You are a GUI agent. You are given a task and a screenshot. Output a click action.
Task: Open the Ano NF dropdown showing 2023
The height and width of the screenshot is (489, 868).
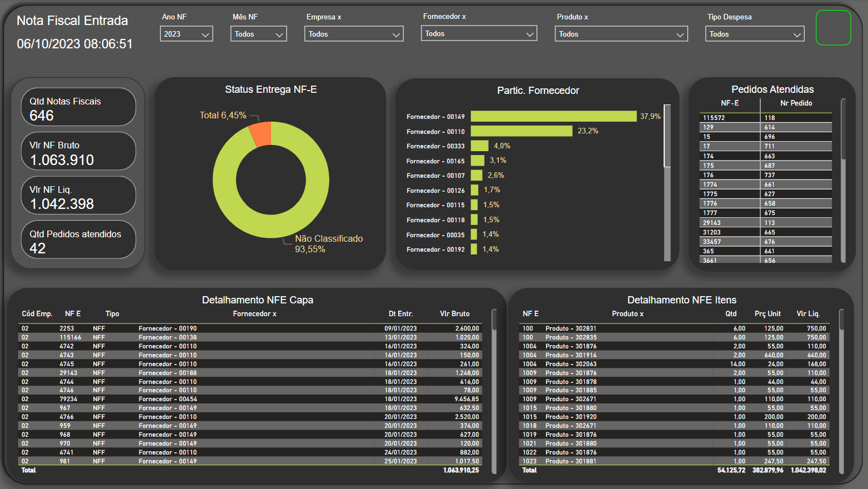point(186,34)
